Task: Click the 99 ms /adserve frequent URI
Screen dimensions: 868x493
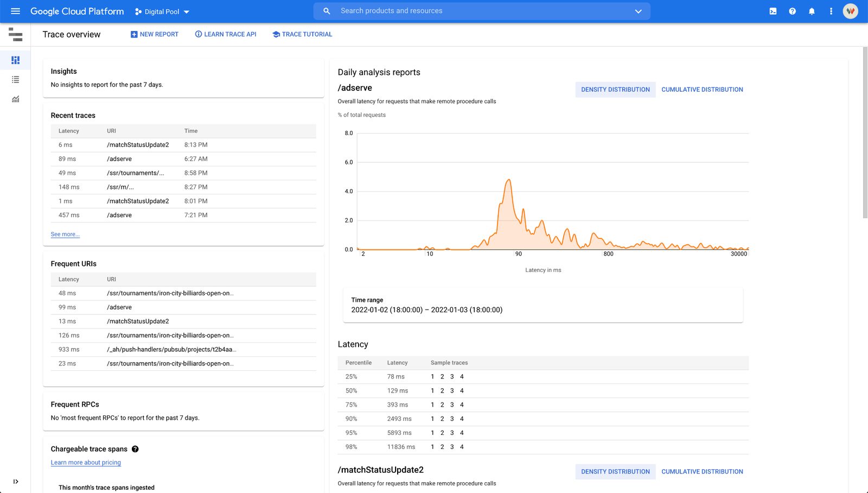Action: (183, 307)
